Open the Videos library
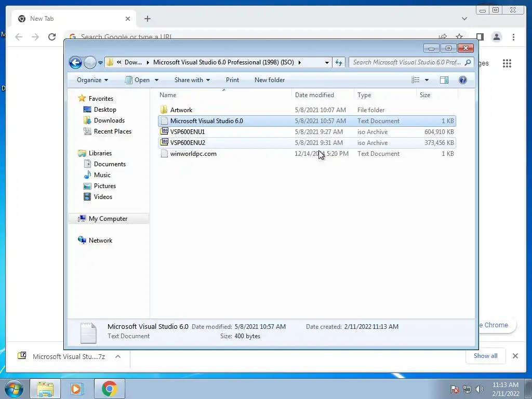Screen dimensions: 532x399 pyautogui.click(x=103, y=197)
